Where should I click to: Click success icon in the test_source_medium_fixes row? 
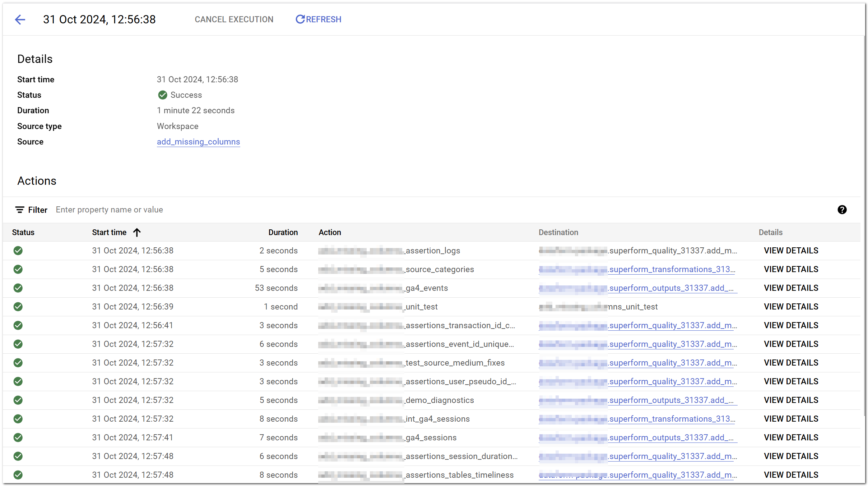(x=18, y=363)
